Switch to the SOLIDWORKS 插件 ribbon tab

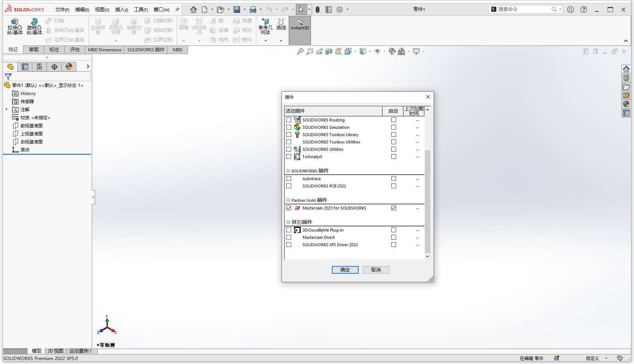point(146,50)
